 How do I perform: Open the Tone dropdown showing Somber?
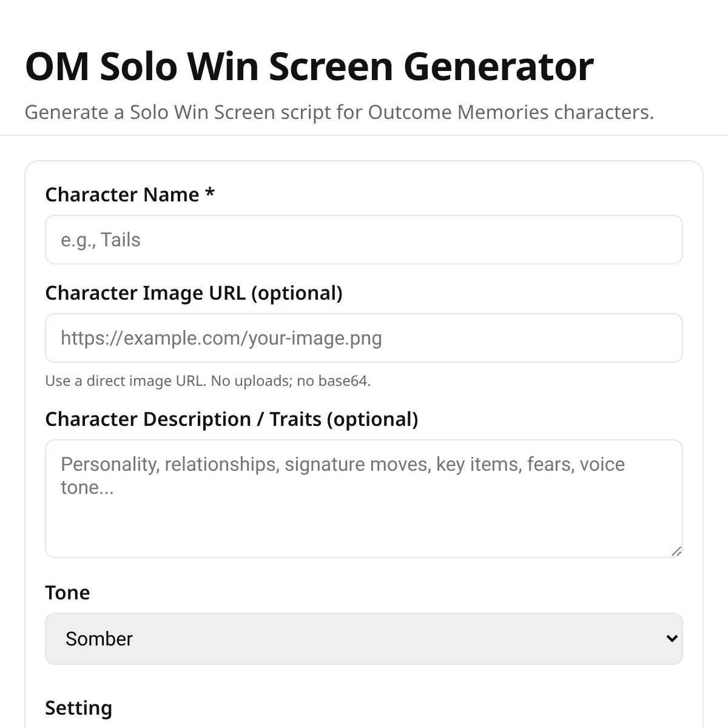(x=364, y=639)
